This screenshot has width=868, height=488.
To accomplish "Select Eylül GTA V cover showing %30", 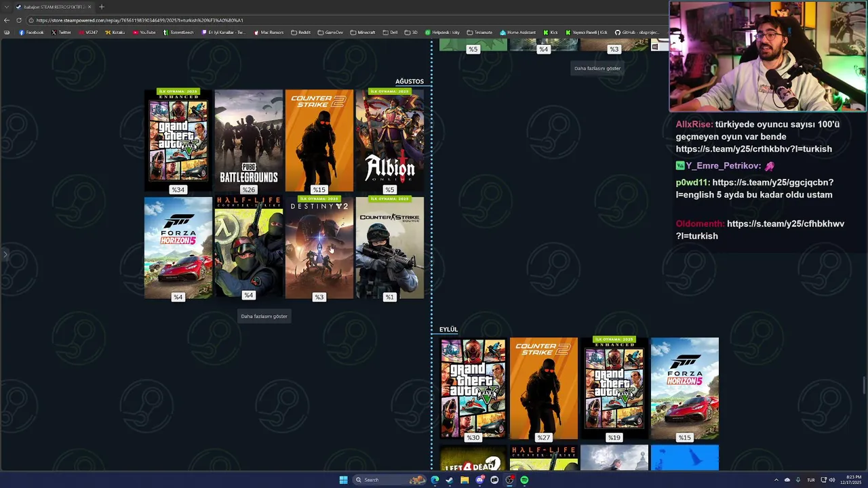I will coord(473,389).
